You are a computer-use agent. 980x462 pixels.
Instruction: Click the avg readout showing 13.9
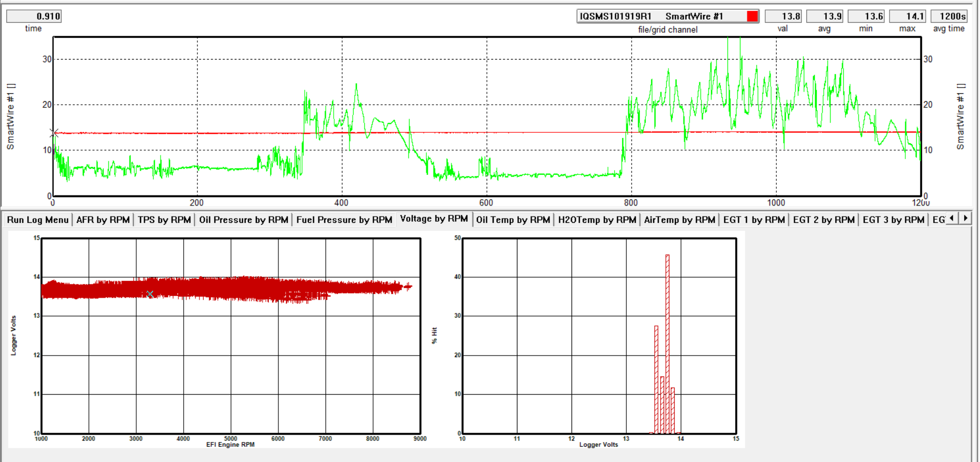825,16
